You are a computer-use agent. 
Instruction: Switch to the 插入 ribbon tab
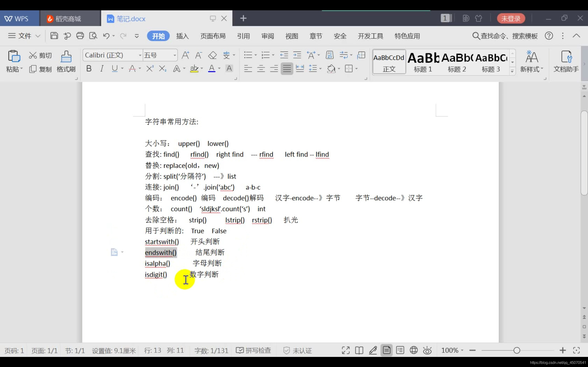[x=182, y=36]
